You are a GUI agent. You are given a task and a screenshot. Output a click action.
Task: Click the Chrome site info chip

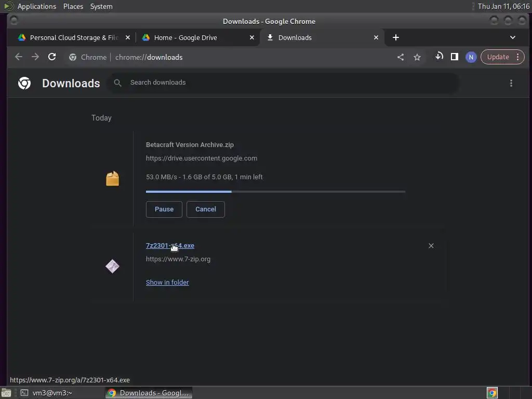click(87, 57)
